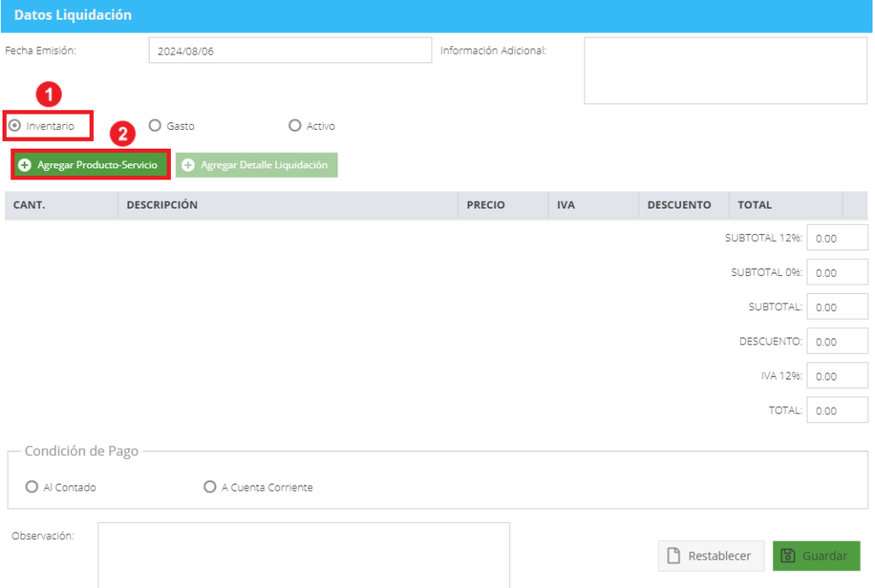Choose A Cuenta Corriente payment condition

[210, 487]
